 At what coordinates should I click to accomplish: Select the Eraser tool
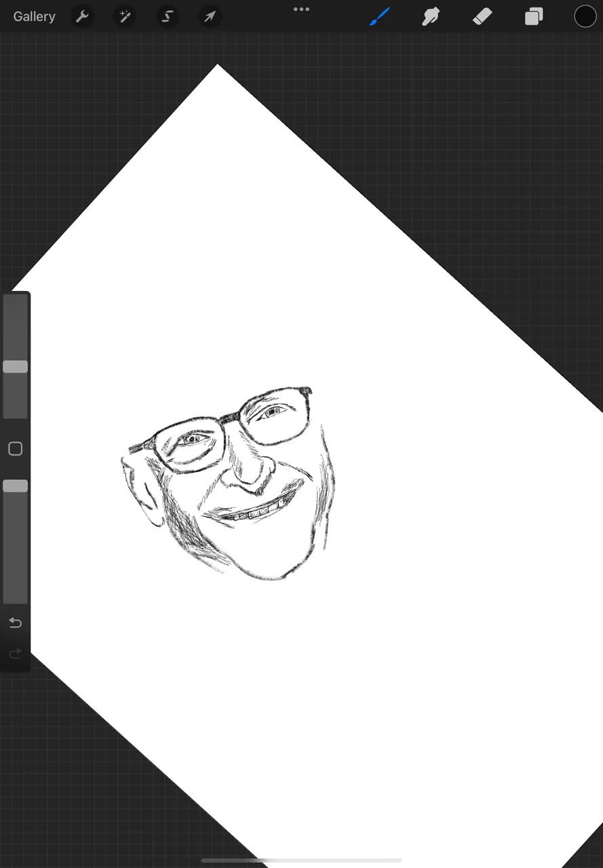[482, 16]
